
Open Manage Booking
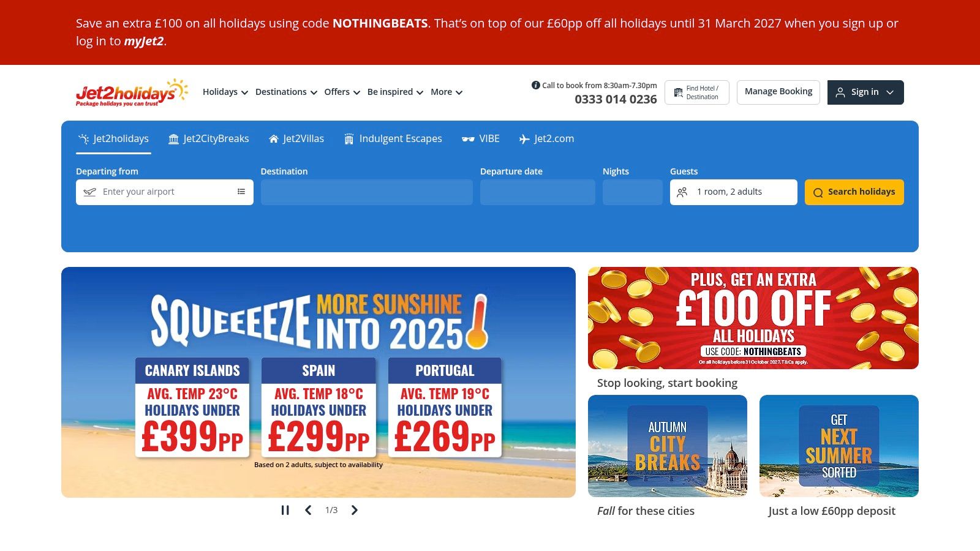(x=778, y=92)
